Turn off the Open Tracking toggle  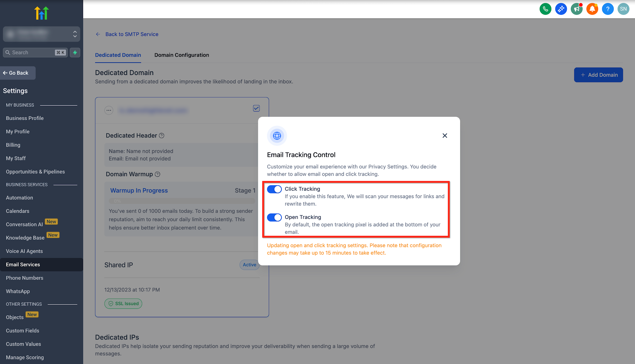pyautogui.click(x=274, y=217)
